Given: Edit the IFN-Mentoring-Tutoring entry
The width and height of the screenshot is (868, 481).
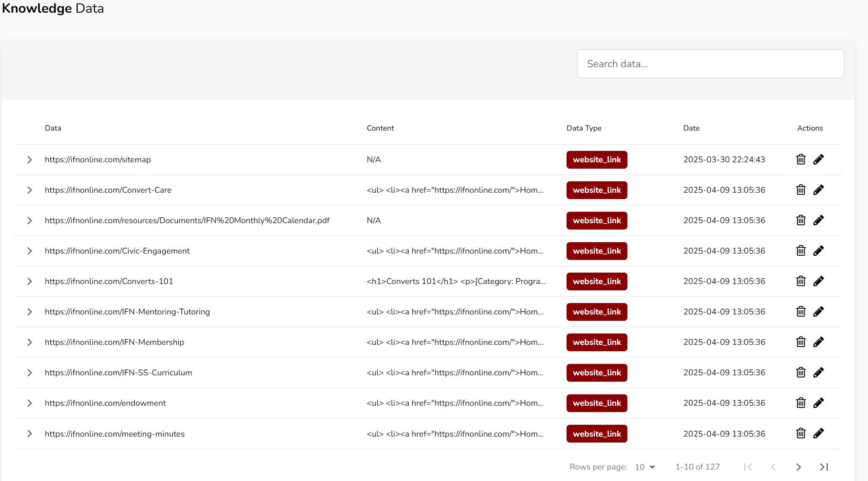Looking at the screenshot, I should click(819, 312).
